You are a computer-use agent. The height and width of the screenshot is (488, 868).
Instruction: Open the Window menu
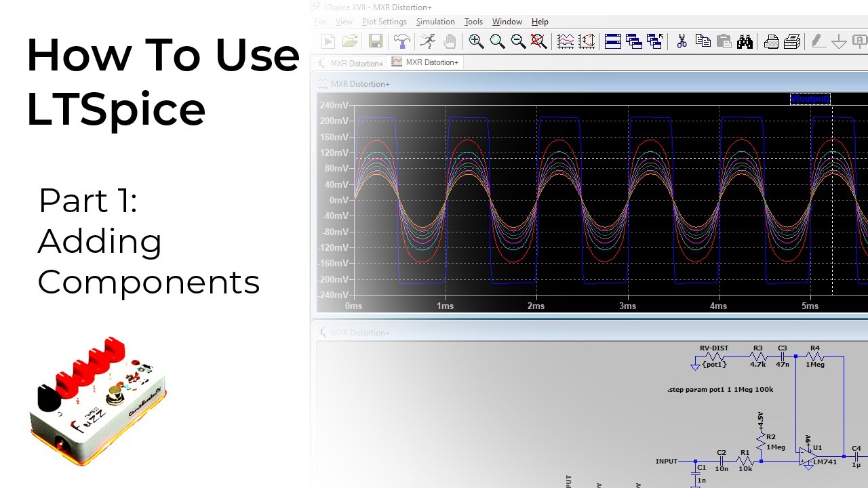click(x=507, y=22)
